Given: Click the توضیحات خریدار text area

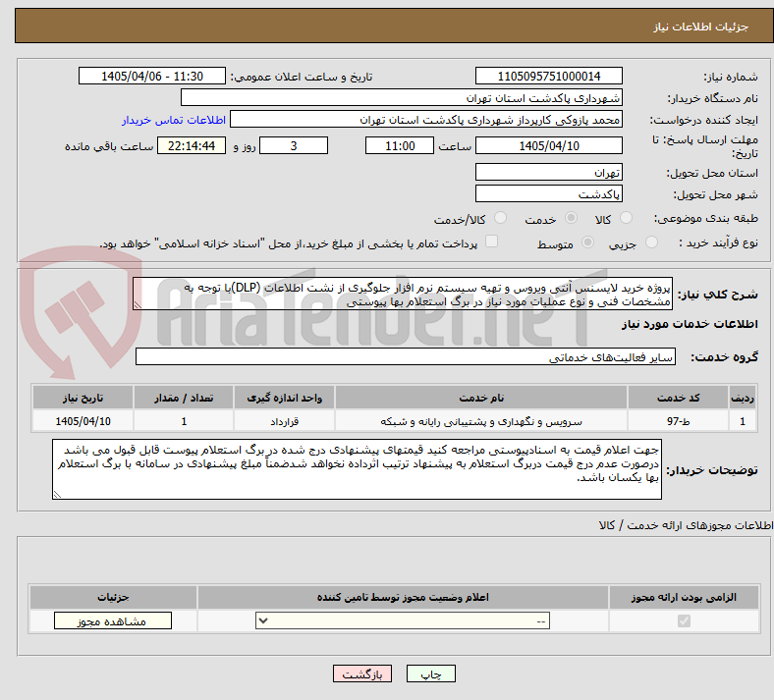Looking at the screenshot, I should 357,469.
